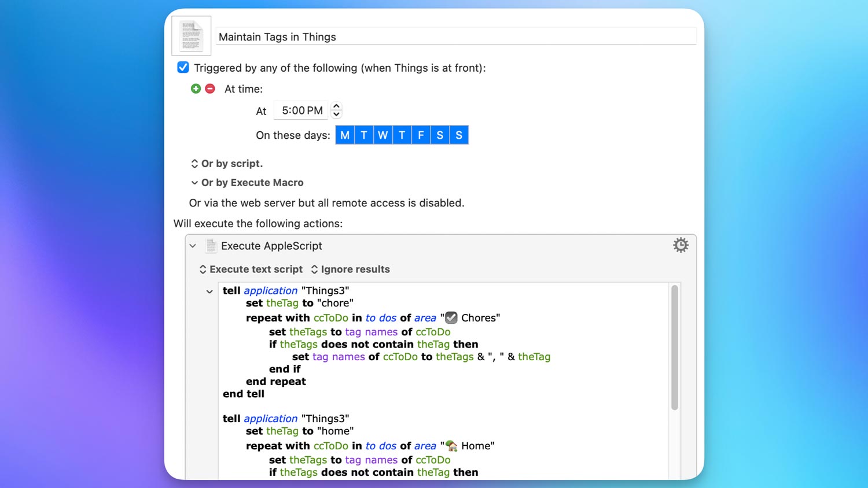
Task: Open the action gear menu
Action: pos(681,245)
